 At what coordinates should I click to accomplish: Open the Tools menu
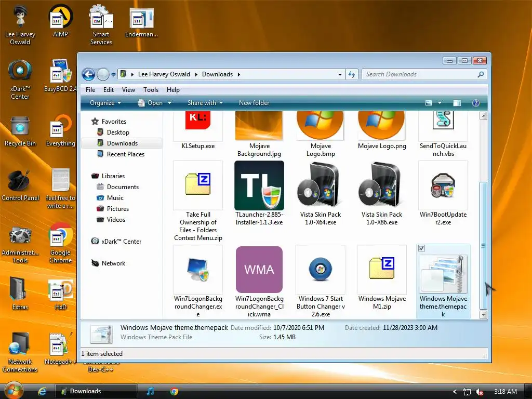[x=151, y=90]
